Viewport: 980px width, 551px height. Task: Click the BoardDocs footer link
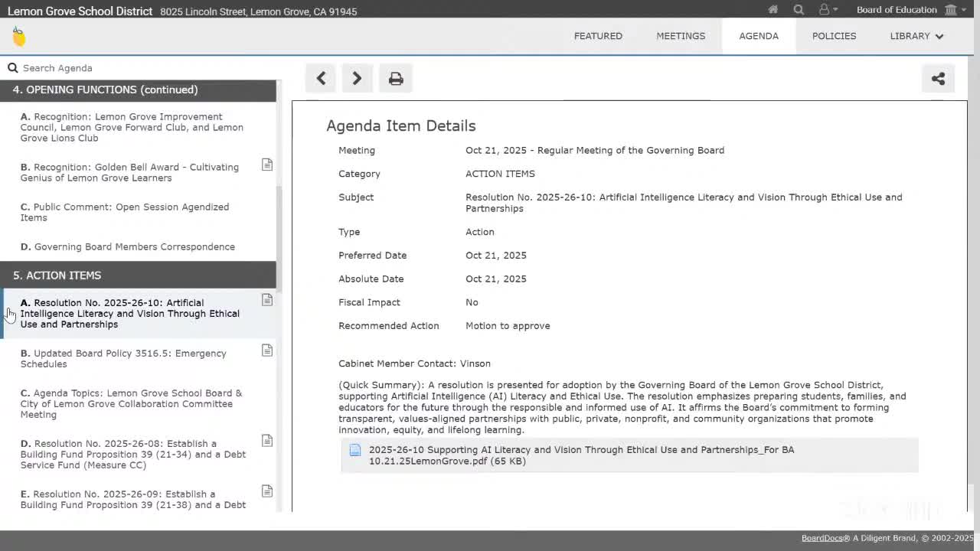pyautogui.click(x=822, y=538)
